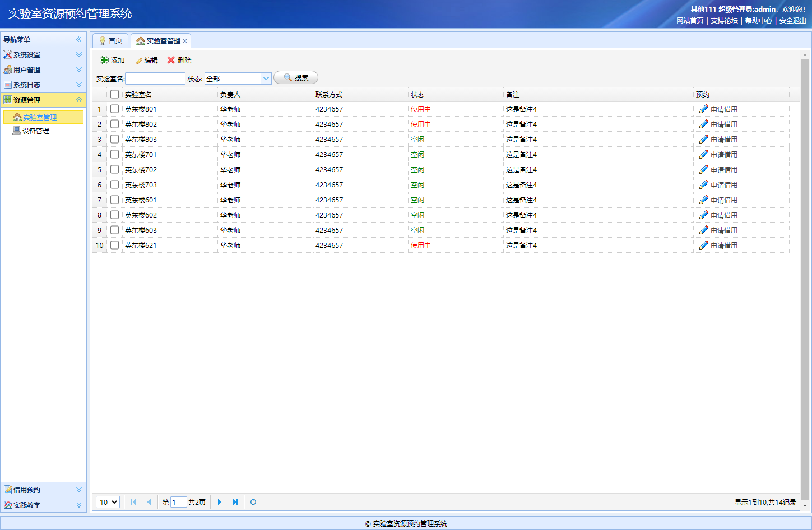This screenshot has height=530, width=812.
Task: Collapse the navigation menu panel
Action: 79,39
